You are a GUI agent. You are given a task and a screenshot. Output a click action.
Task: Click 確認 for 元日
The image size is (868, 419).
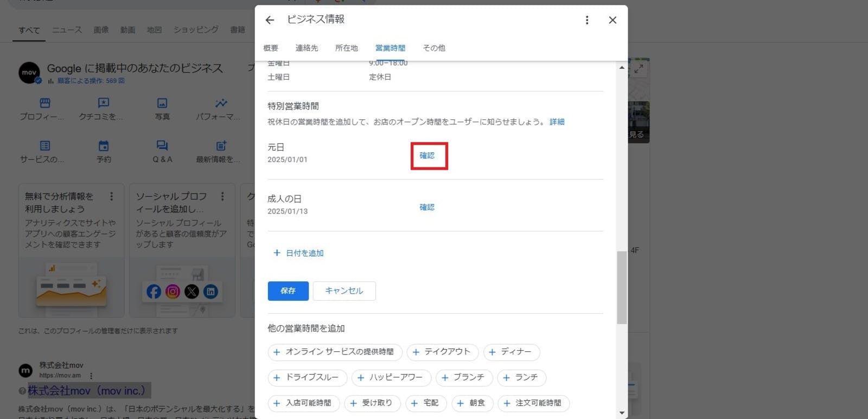click(427, 156)
